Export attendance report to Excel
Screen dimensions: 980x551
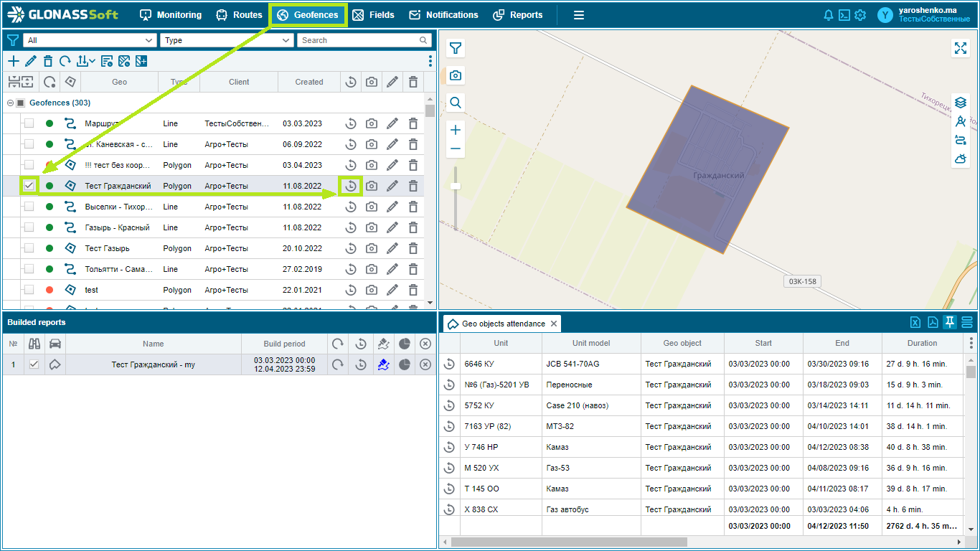click(x=915, y=322)
